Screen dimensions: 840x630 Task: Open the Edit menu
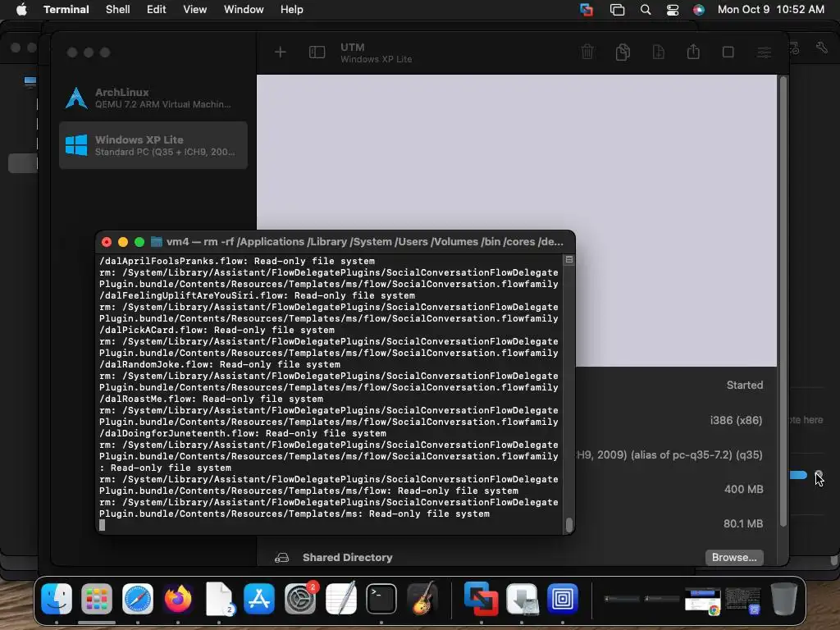[157, 10]
